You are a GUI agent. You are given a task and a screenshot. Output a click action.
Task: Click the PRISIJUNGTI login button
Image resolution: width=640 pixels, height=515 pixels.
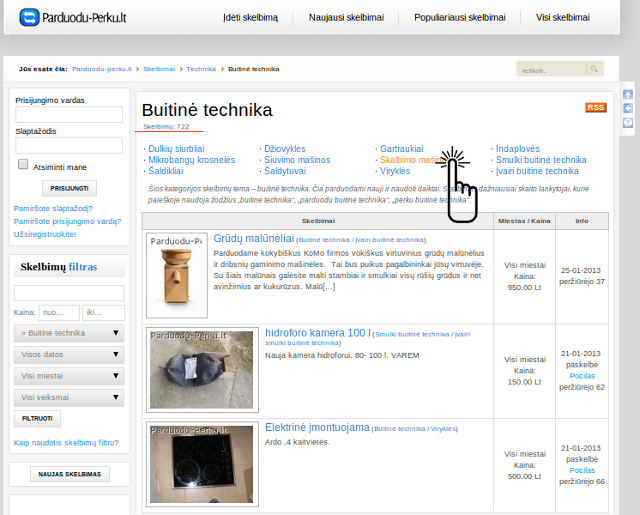point(69,188)
